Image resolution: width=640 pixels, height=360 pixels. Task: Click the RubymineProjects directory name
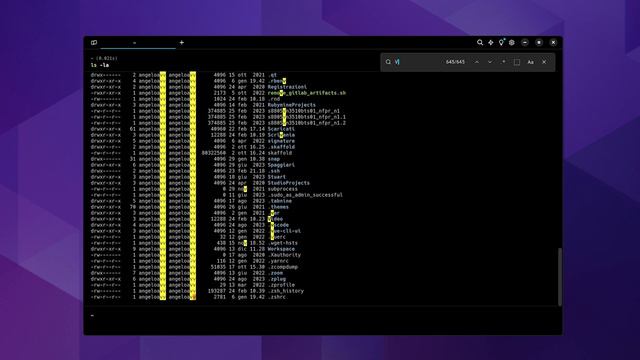(291, 105)
